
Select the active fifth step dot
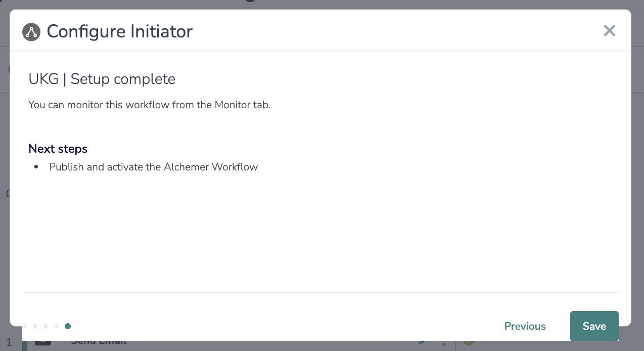pyautogui.click(x=68, y=326)
